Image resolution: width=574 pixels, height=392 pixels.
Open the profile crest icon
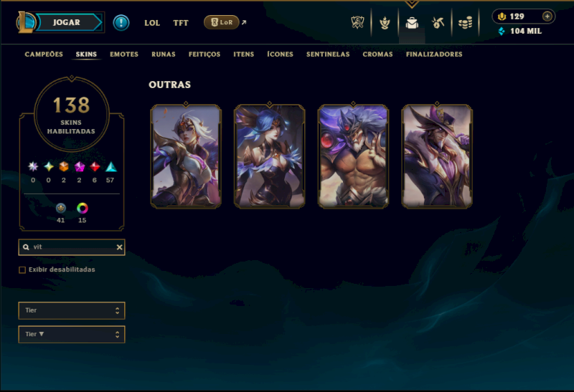coord(385,23)
